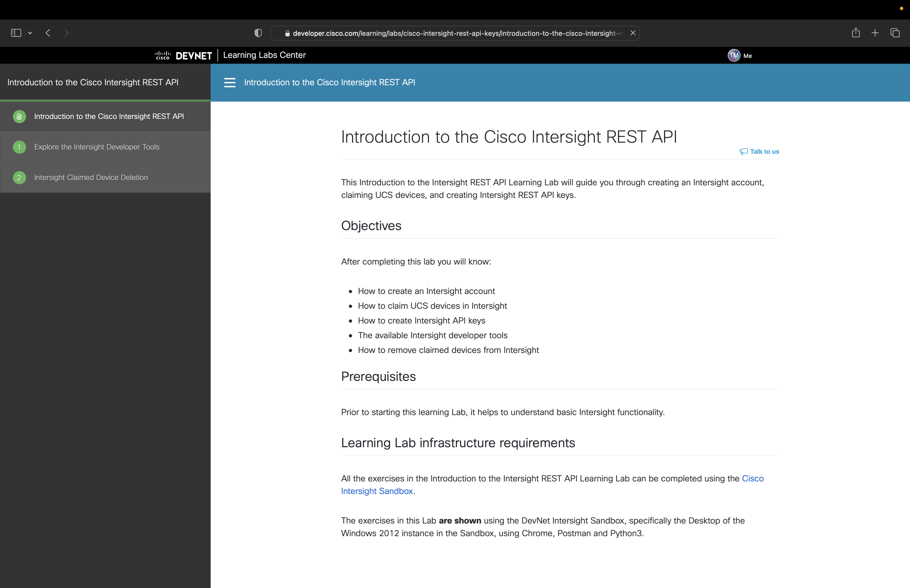Click the stop loading X in address bar
Viewport: 910px width, 588px height.
click(x=632, y=33)
